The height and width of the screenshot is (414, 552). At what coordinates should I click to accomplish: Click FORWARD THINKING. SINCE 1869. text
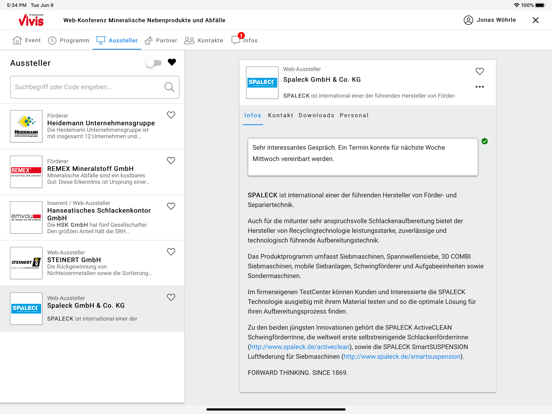pyautogui.click(x=297, y=372)
